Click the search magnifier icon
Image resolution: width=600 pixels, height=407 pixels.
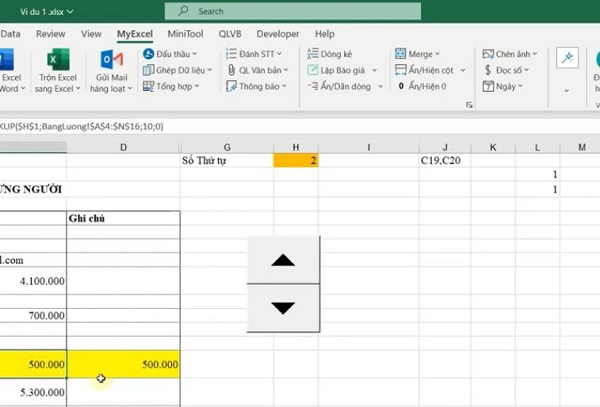click(183, 11)
